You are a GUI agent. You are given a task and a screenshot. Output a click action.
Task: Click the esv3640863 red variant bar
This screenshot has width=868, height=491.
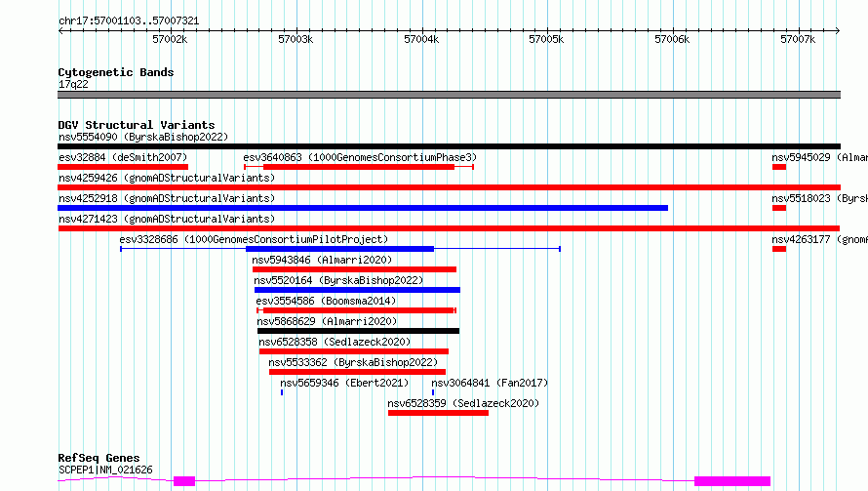pyautogui.click(x=359, y=167)
